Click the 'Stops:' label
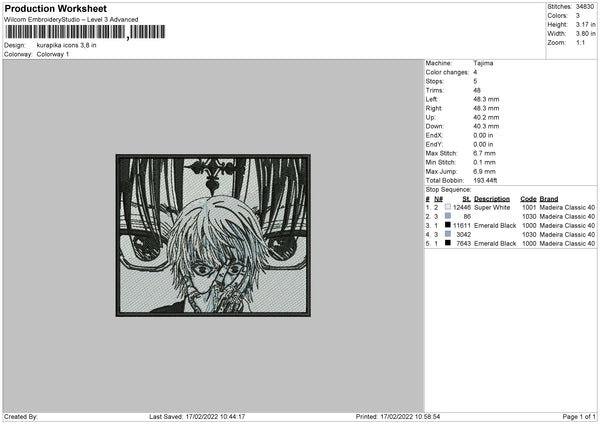 coord(435,81)
